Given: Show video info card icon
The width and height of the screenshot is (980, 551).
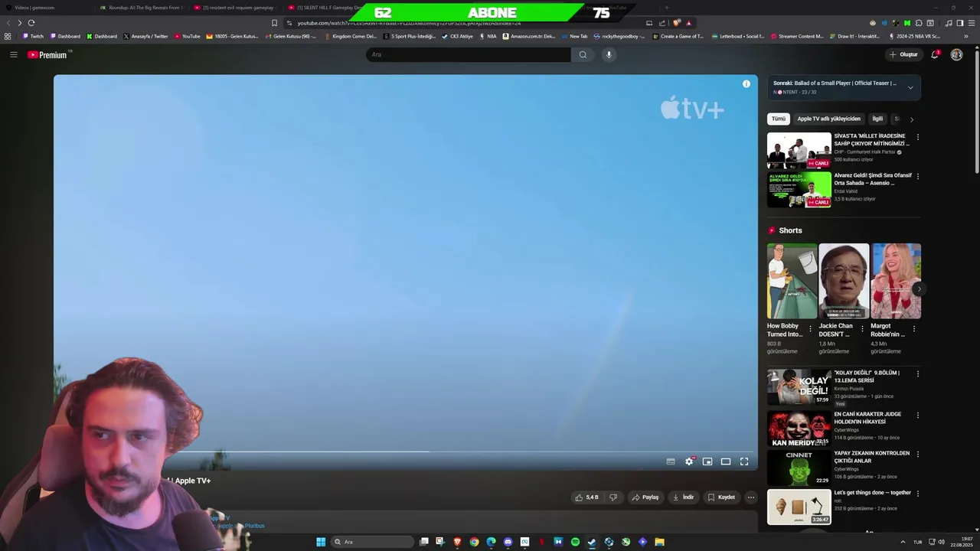Looking at the screenshot, I should coord(746,83).
